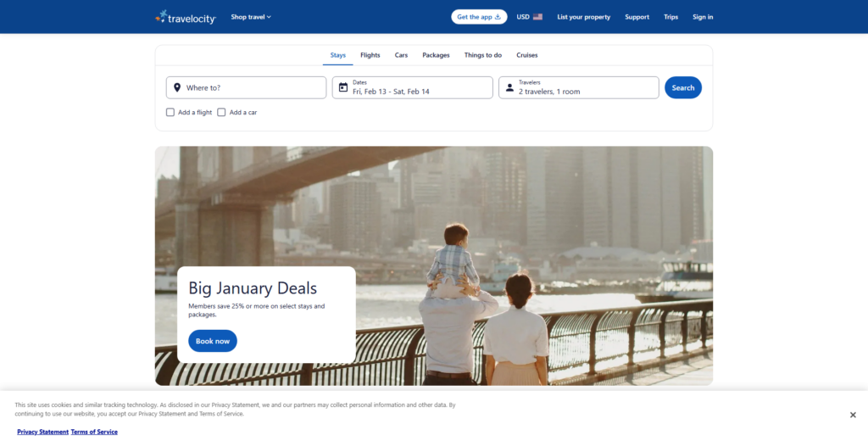Check the Add a flight checkbox
868x441 pixels.
coord(170,112)
